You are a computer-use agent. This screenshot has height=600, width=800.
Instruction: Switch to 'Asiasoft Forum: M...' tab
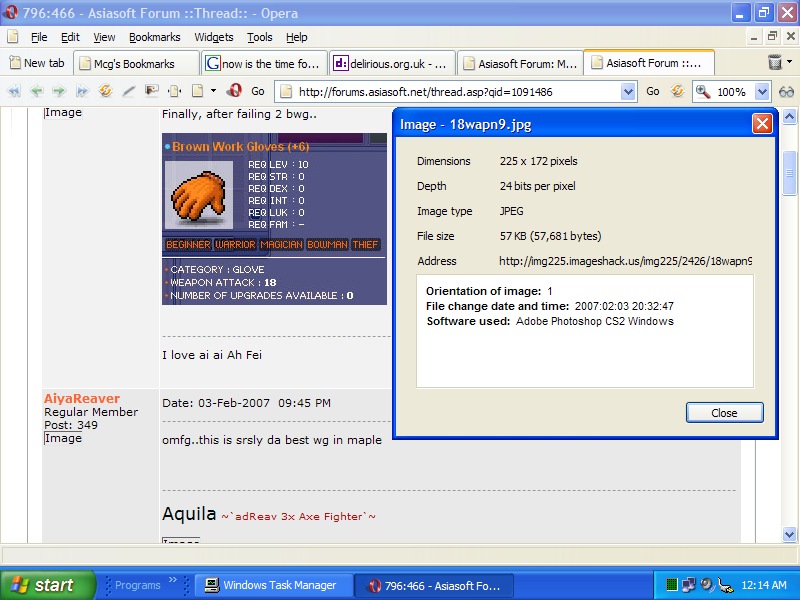[x=520, y=63]
